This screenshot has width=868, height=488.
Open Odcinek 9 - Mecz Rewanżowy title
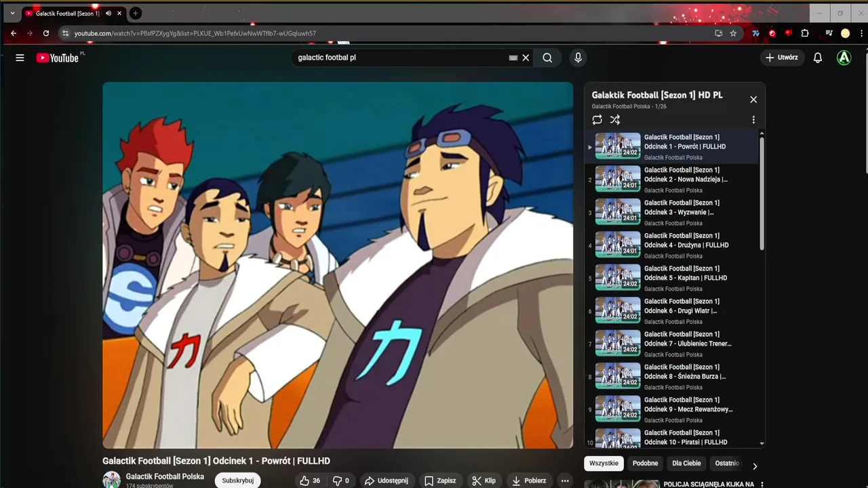pos(688,405)
